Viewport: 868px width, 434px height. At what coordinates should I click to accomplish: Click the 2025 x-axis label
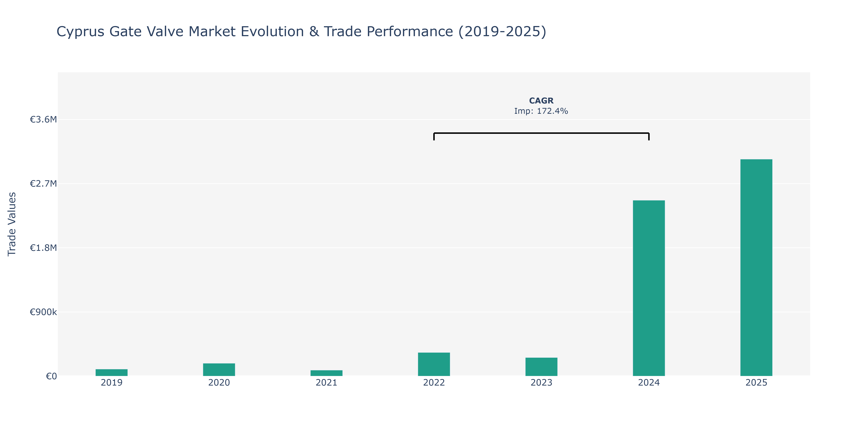[756, 383]
